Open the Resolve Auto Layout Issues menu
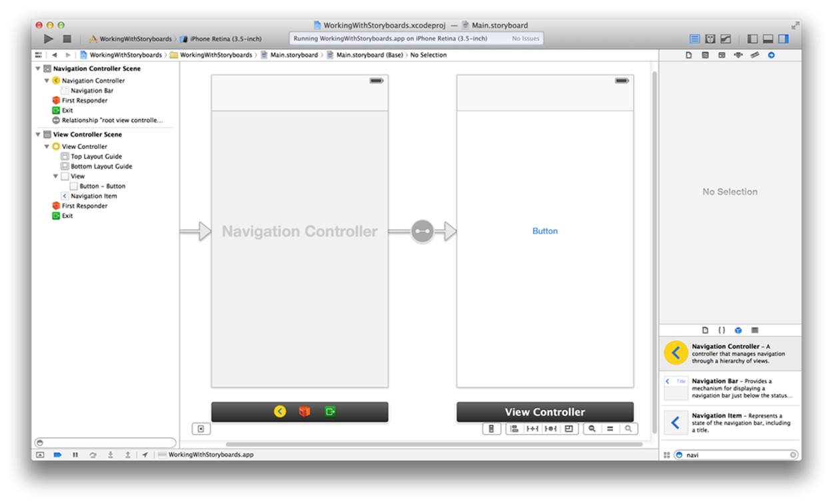This screenshot has width=833, height=504. click(x=550, y=429)
